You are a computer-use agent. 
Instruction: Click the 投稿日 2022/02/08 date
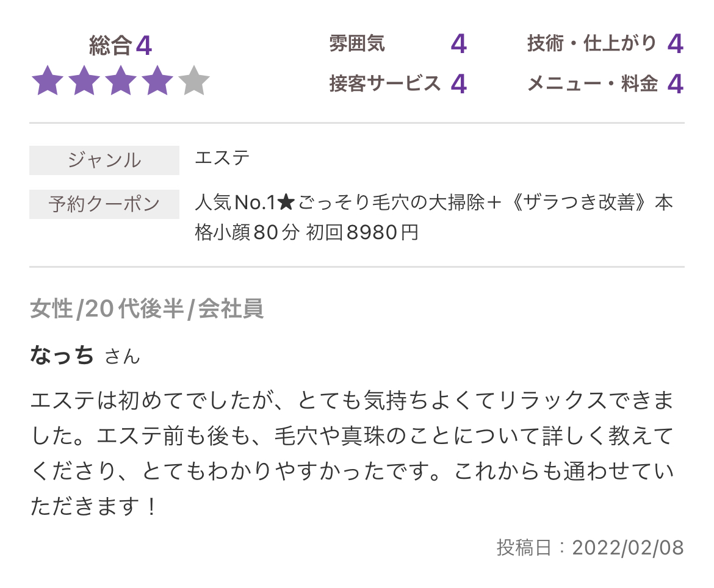click(590, 548)
